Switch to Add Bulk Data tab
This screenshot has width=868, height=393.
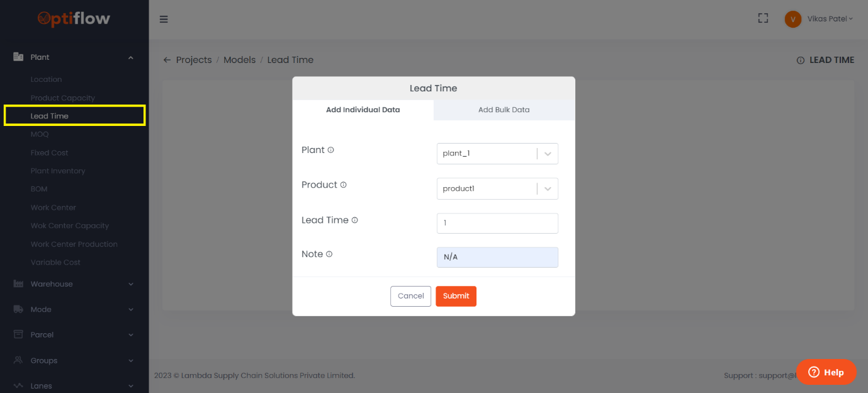[504, 110]
